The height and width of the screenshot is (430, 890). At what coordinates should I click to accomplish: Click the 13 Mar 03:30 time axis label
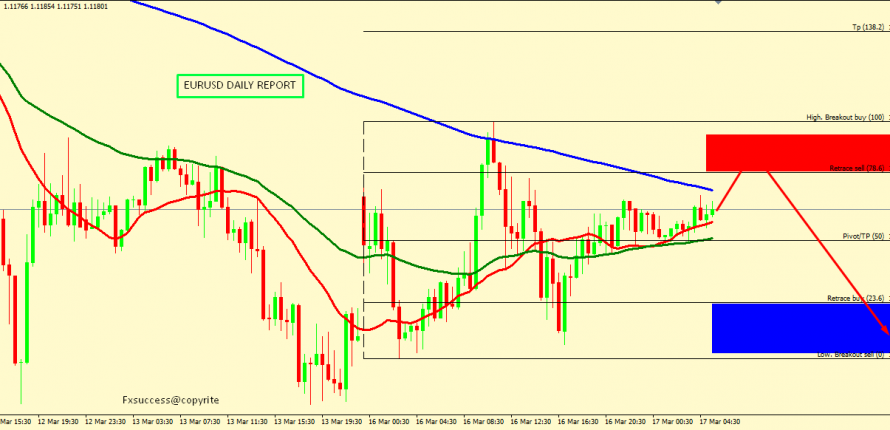tap(150, 422)
